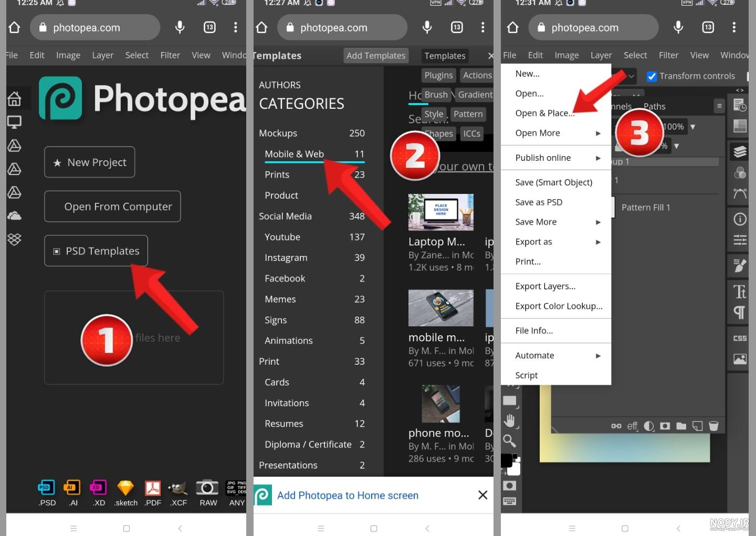Open Paths curve icon in right sidebar

(740, 193)
